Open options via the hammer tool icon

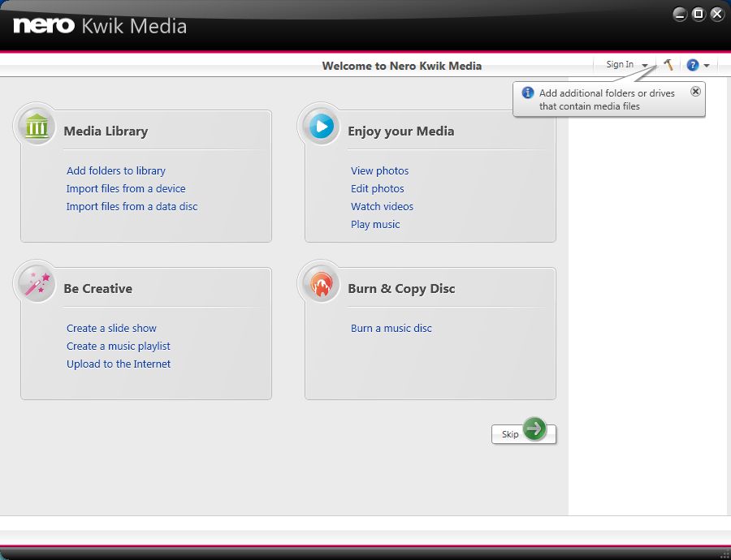coord(668,65)
